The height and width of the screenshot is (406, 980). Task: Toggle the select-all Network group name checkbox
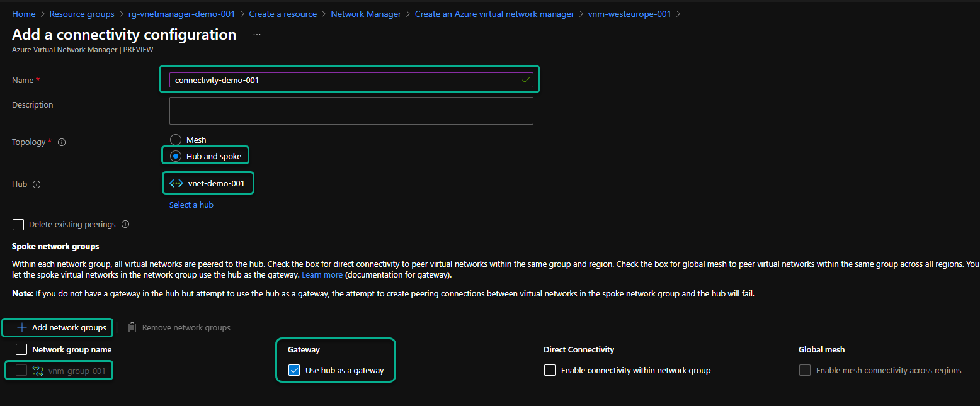[x=21, y=349]
